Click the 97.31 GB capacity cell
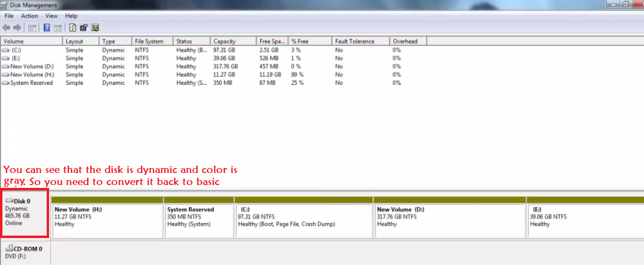The height and width of the screenshot is (265, 644). [x=224, y=50]
